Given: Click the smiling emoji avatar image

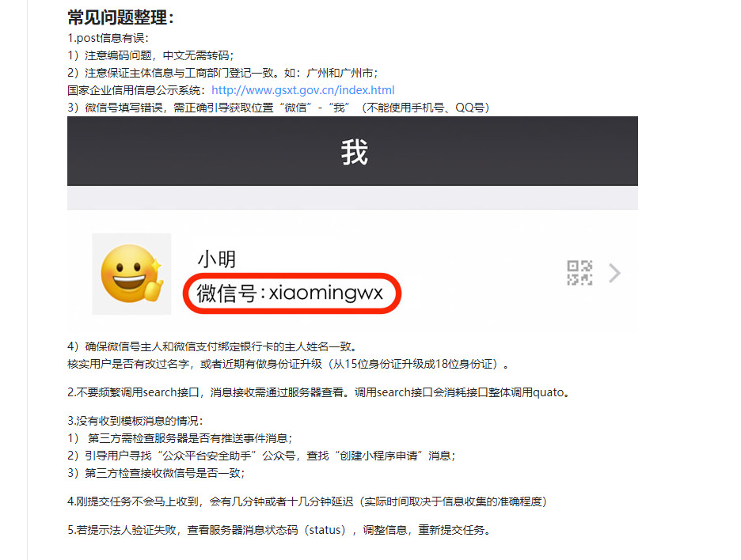Looking at the screenshot, I should [x=132, y=274].
